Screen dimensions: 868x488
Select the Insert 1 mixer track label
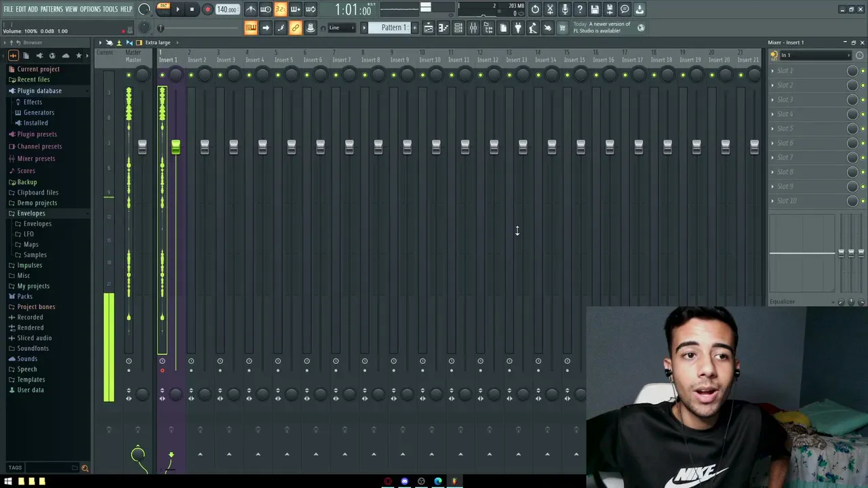click(x=168, y=60)
